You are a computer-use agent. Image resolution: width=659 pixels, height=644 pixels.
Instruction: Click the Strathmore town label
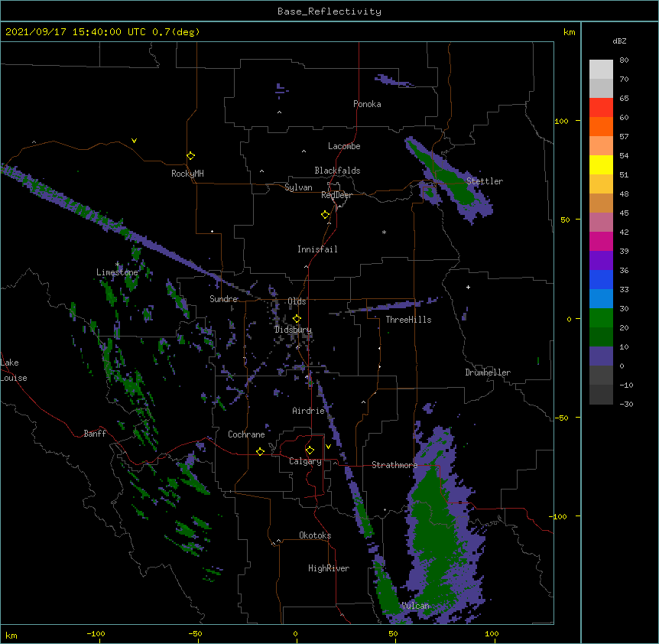click(x=394, y=465)
